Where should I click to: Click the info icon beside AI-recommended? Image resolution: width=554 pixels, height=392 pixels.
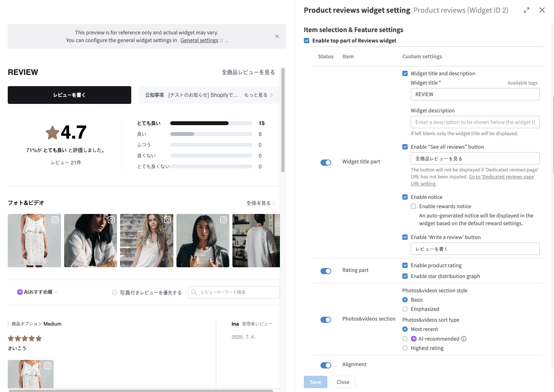click(464, 339)
